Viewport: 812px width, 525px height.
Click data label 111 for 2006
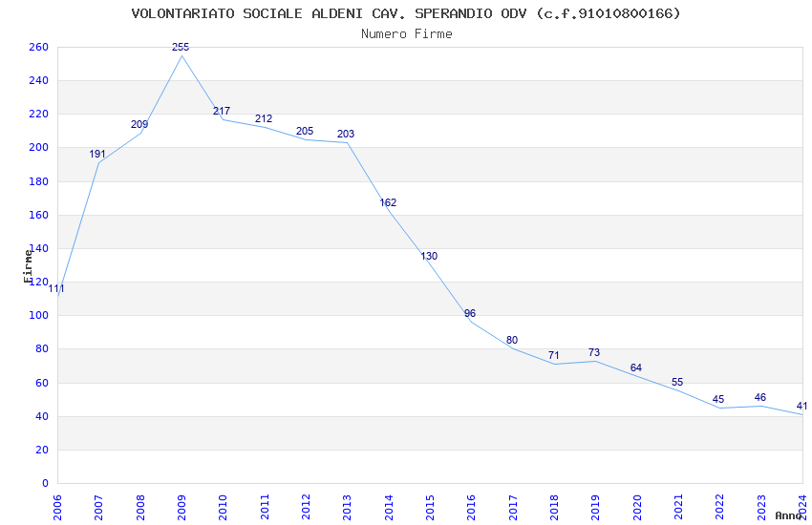pos(56,289)
